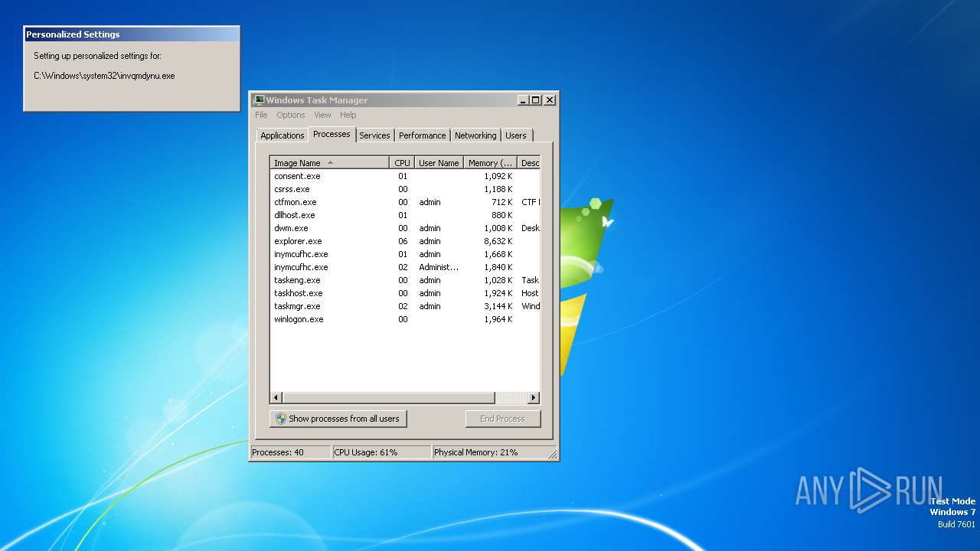Click the CPU Usage: 61% status entry
This screenshot has height=551, width=980.
pyautogui.click(x=381, y=452)
